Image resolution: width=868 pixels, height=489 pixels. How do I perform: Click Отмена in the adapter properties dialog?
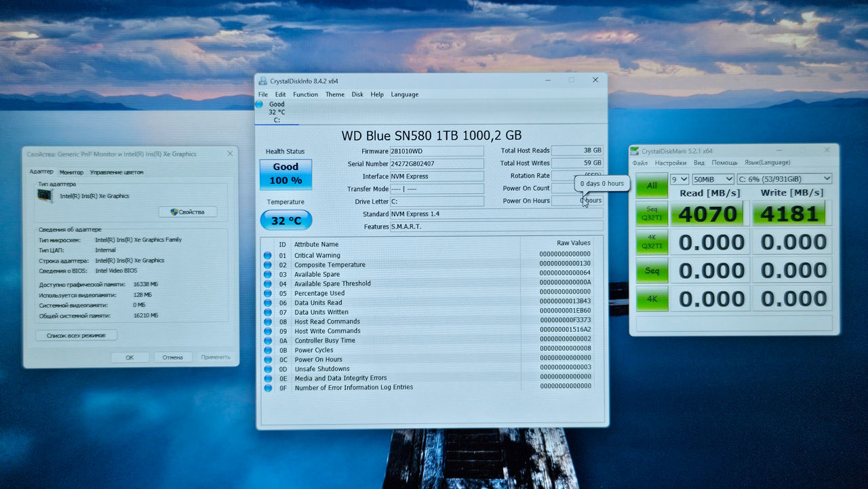[x=173, y=357]
